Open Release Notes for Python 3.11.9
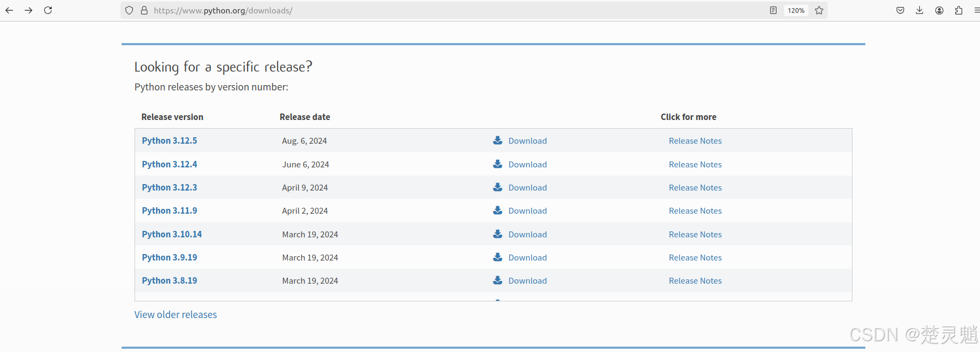The width and height of the screenshot is (980, 352). click(x=695, y=210)
